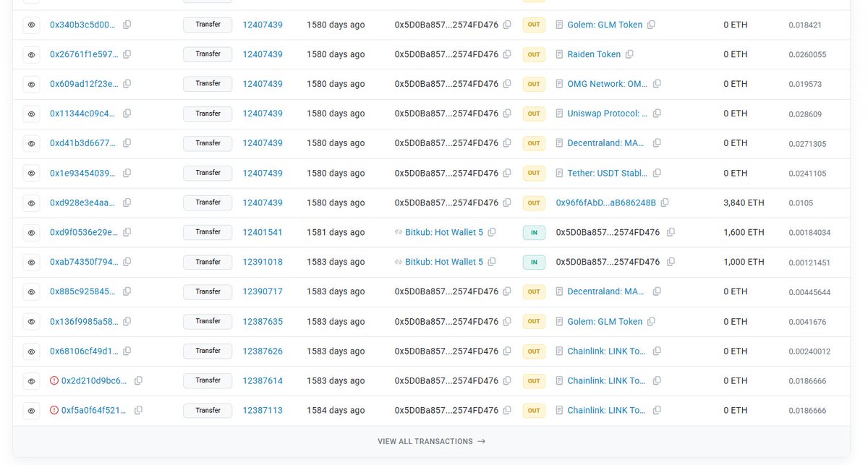Open transaction 0x340b3c5d00 details

(82, 25)
